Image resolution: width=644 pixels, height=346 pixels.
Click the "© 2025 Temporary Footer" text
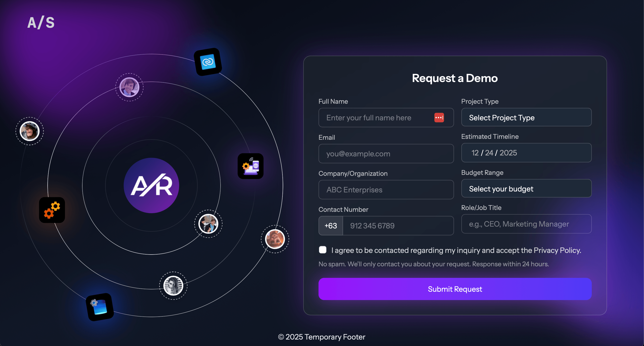tap(322, 337)
